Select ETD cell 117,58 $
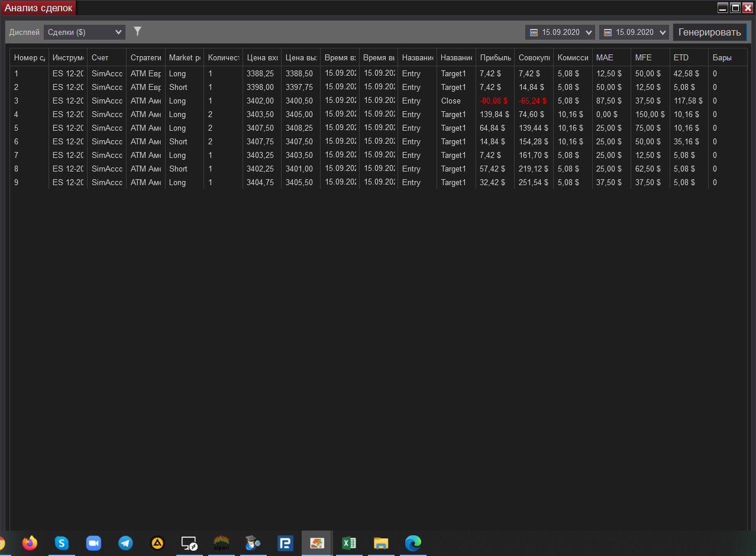 [x=689, y=101]
